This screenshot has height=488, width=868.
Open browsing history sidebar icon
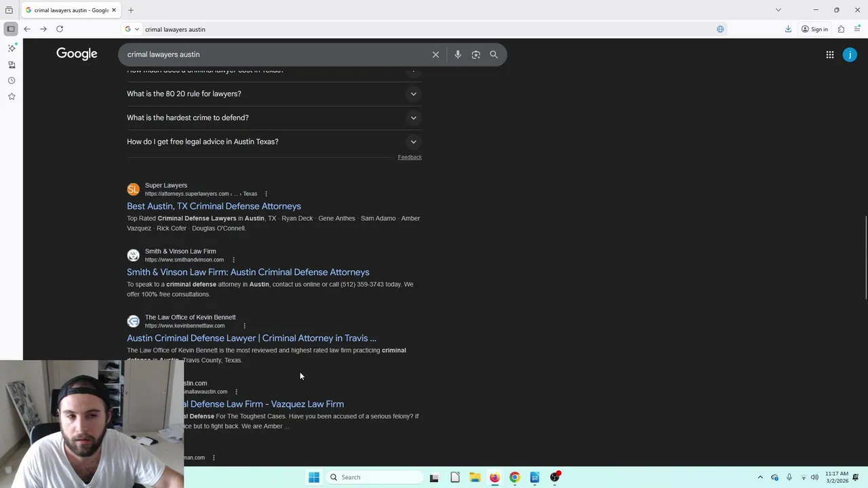(12, 81)
